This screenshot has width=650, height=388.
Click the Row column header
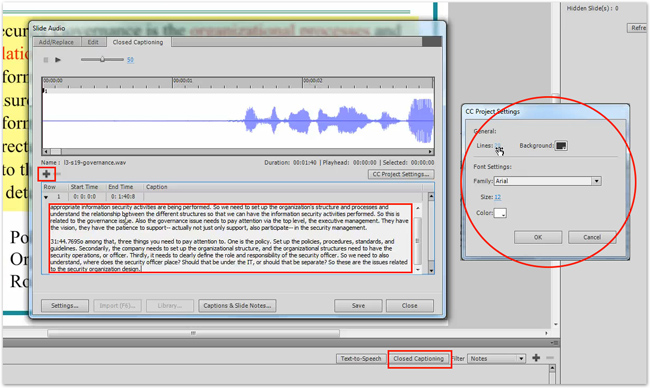pos(50,187)
